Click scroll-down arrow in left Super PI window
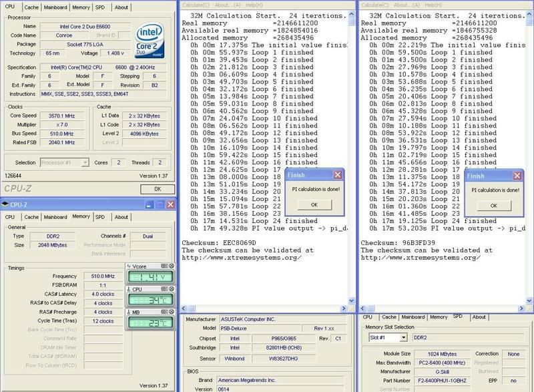 [352, 301]
